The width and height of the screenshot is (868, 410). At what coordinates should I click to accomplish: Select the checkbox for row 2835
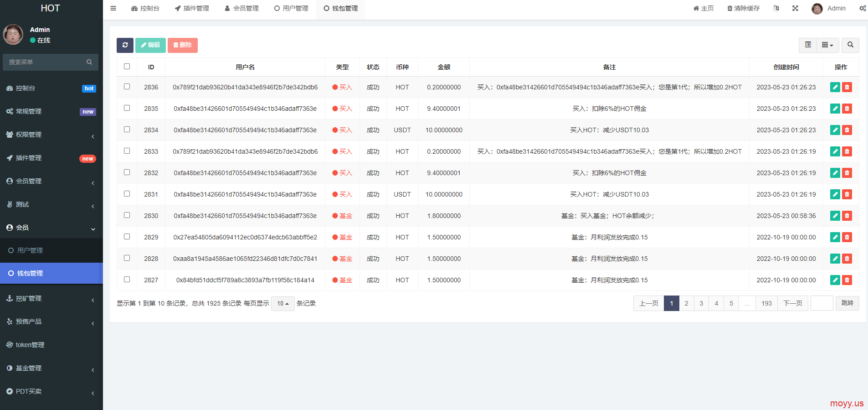point(127,108)
